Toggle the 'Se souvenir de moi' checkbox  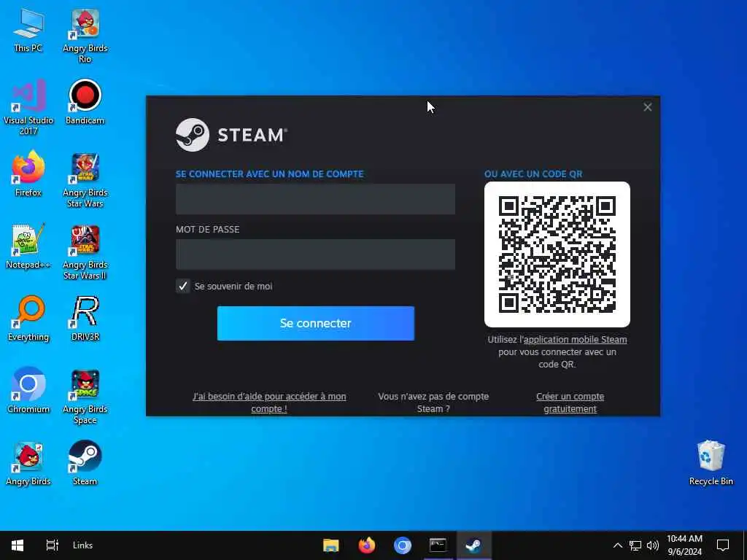coord(183,286)
